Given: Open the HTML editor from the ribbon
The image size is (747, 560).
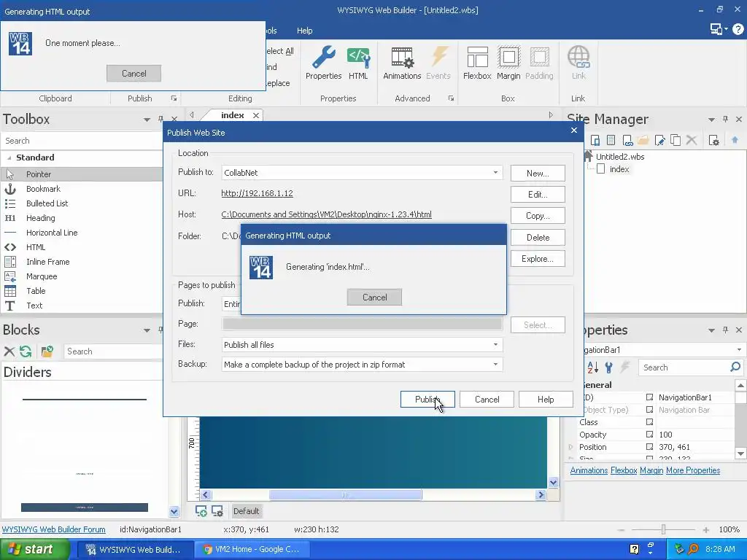Looking at the screenshot, I should [358, 63].
